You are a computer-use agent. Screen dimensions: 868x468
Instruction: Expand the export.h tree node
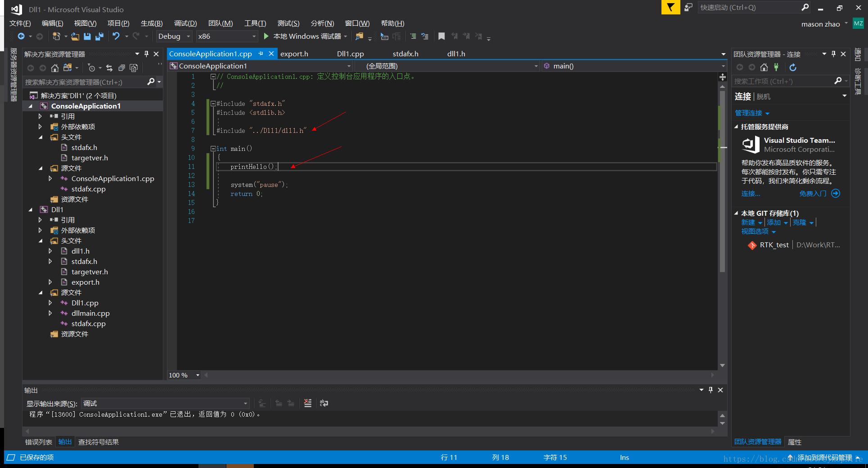[x=50, y=282]
